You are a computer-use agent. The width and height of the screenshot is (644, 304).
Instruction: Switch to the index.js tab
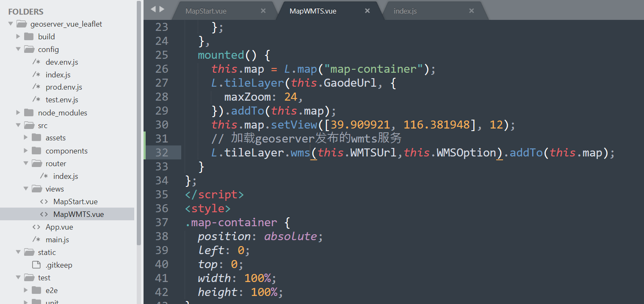point(405,11)
